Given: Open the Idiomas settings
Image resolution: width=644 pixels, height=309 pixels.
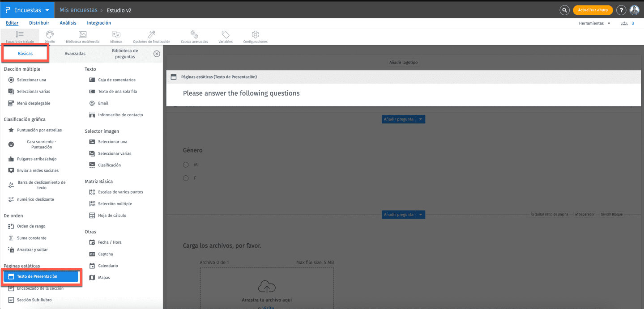Looking at the screenshot, I should (x=116, y=36).
